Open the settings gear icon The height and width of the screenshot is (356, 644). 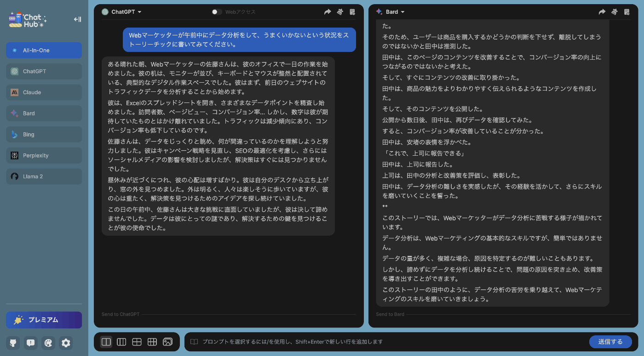point(66,343)
